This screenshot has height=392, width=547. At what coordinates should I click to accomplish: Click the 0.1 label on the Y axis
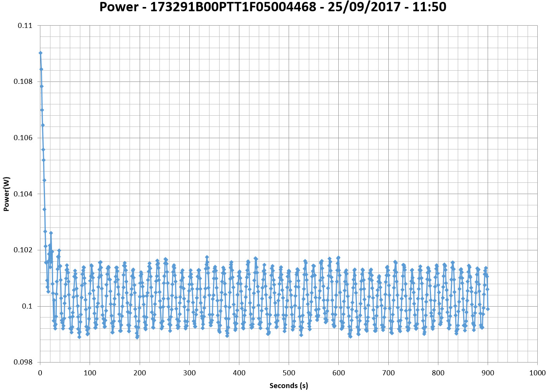(27, 306)
